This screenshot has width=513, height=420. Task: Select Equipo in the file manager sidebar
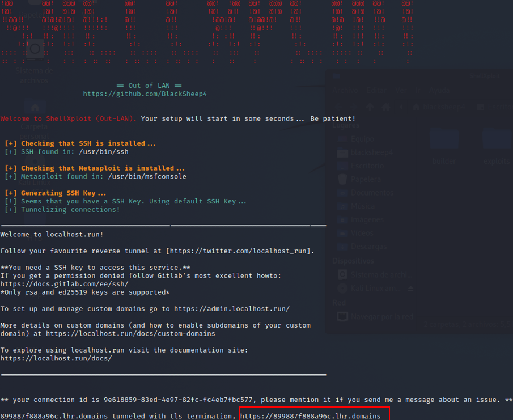pos(362,139)
